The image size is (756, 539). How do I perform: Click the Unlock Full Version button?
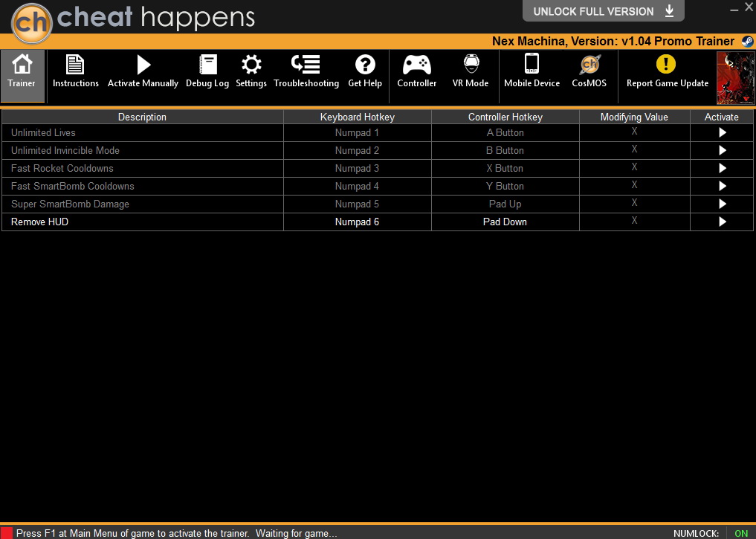coord(603,11)
